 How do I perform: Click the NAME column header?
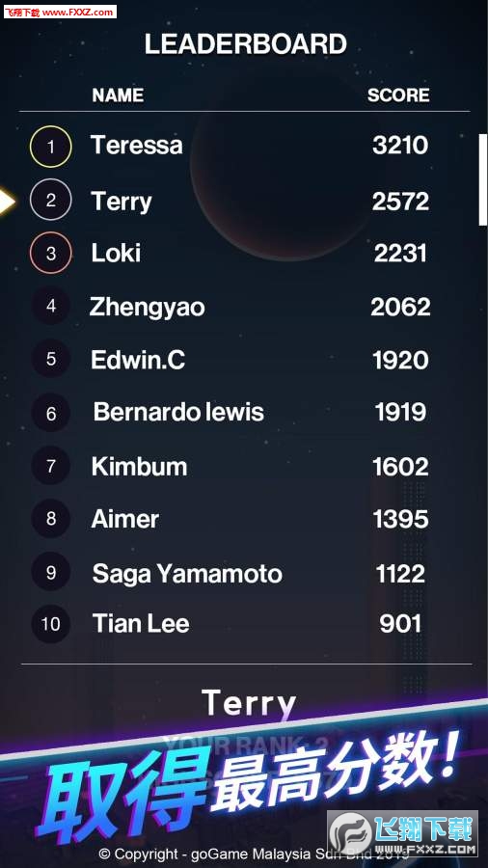[x=118, y=95]
